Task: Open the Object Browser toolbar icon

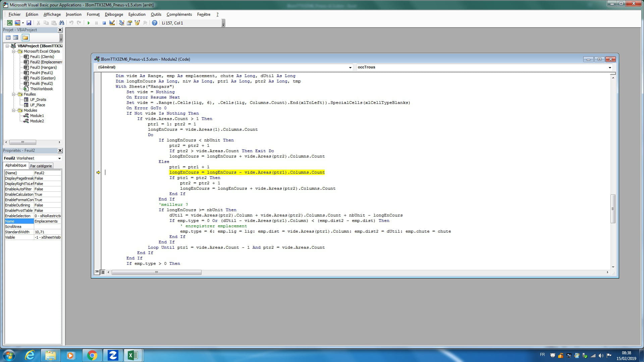Action: point(137,23)
